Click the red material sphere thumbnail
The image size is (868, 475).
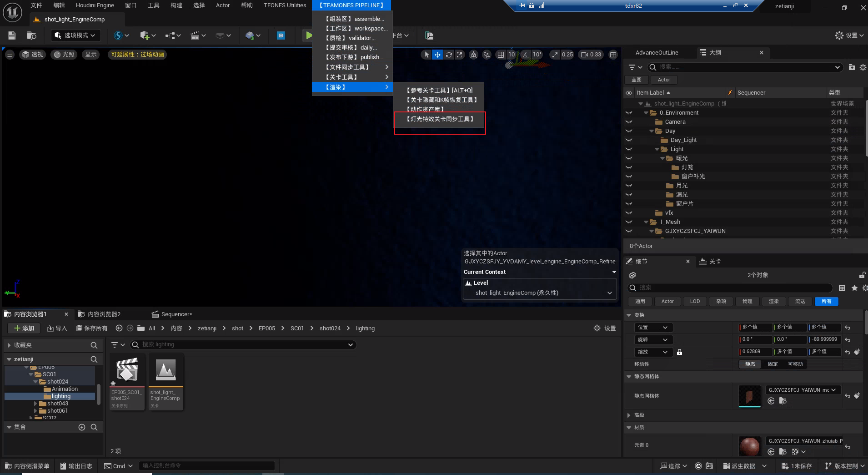(x=749, y=446)
